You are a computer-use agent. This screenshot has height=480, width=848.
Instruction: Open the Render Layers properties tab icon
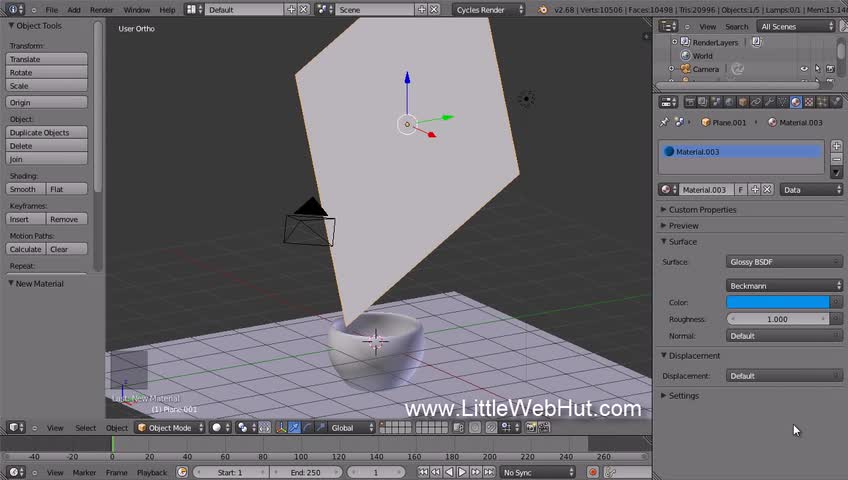coord(703,102)
